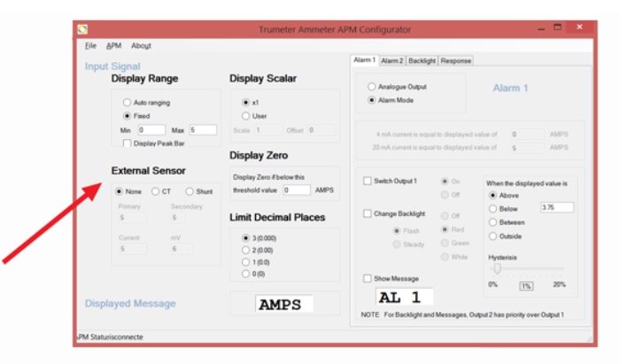Minimize the APM Configurator window
The image size is (620, 364).
(x=541, y=28)
